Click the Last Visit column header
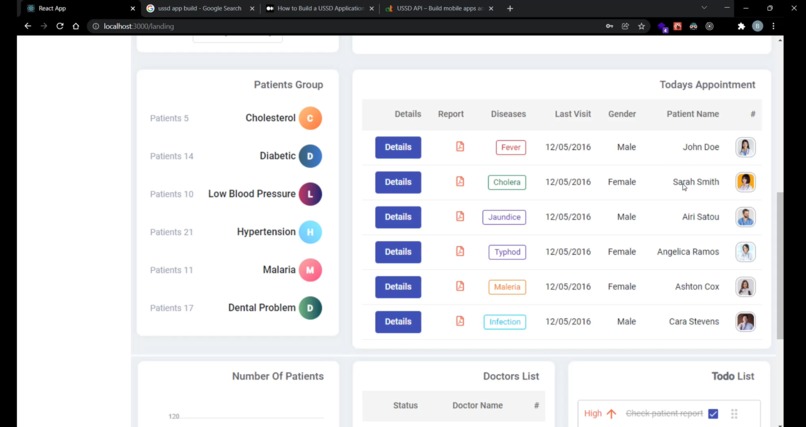 pos(573,114)
